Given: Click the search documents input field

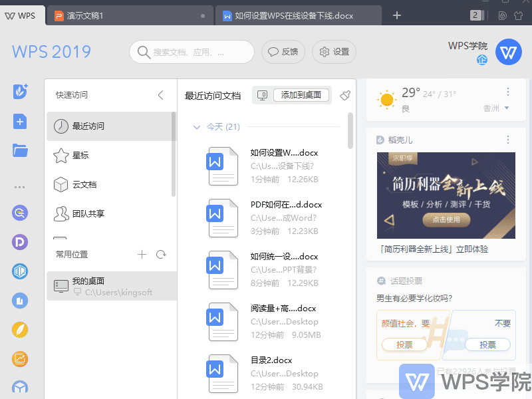Looking at the screenshot, I should point(192,52).
